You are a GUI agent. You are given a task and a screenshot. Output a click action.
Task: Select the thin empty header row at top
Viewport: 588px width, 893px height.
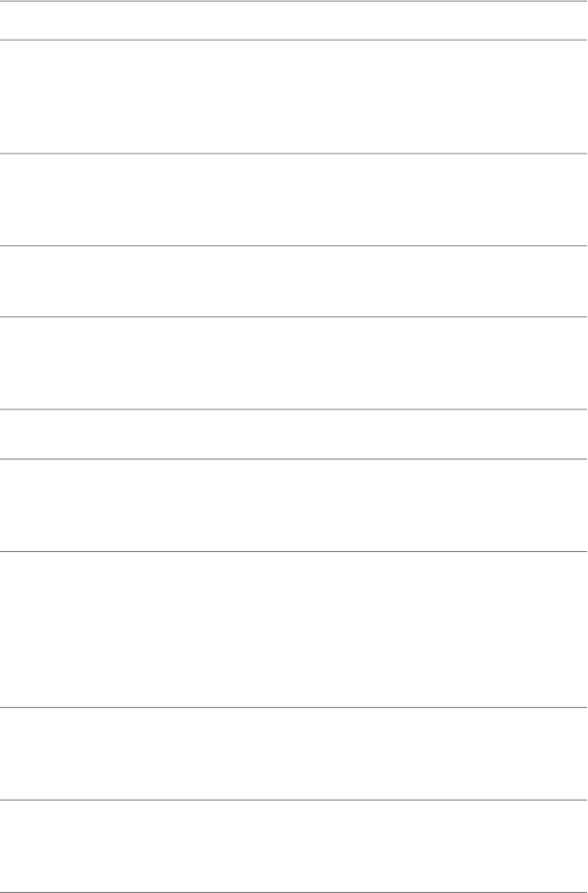(x=293, y=20)
